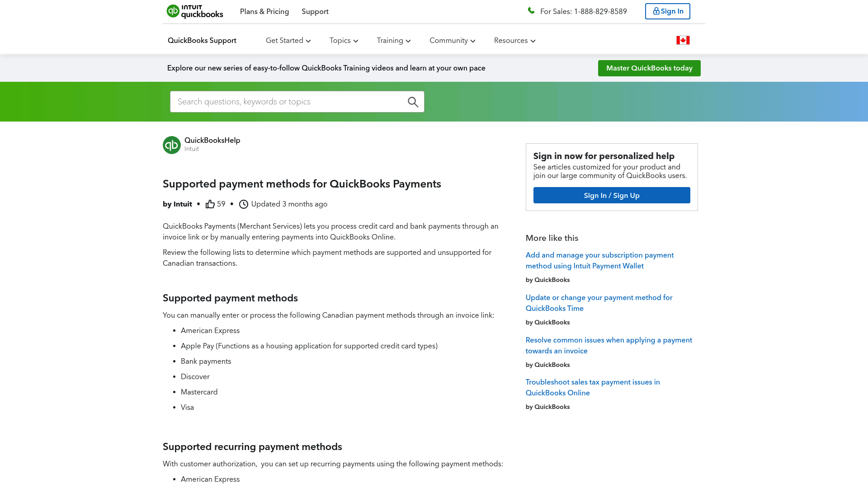
Task: Click the QuickBooksHelp author name
Action: pyautogui.click(x=212, y=141)
